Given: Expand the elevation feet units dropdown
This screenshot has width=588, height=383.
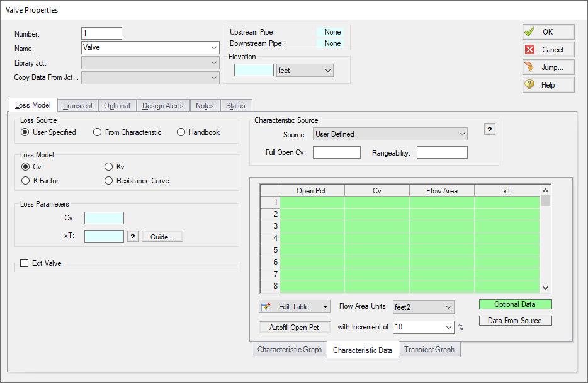Looking at the screenshot, I should point(326,70).
